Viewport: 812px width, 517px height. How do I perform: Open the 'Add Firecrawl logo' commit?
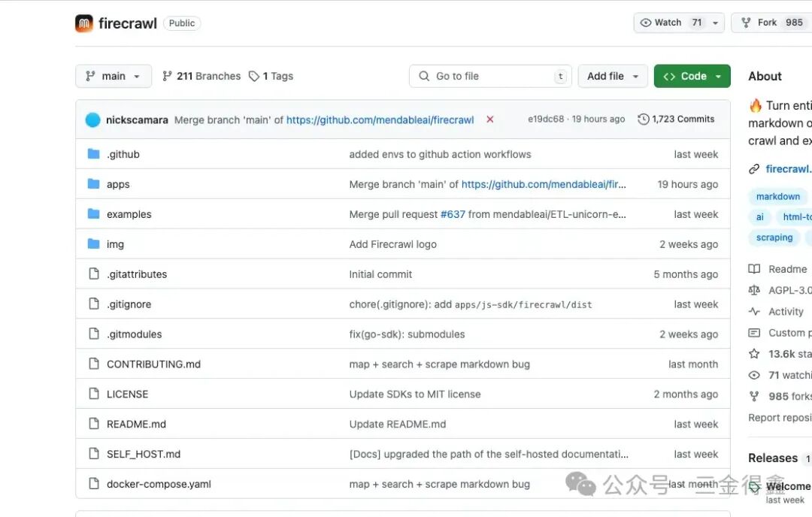392,244
